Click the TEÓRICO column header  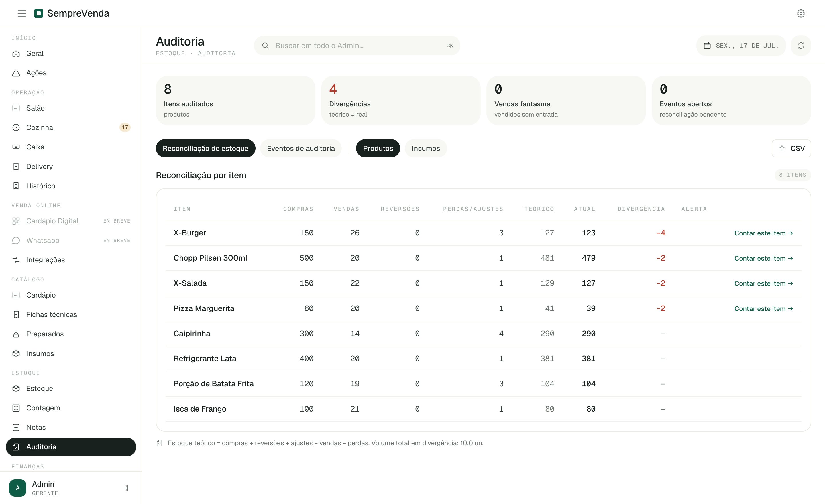(x=539, y=209)
